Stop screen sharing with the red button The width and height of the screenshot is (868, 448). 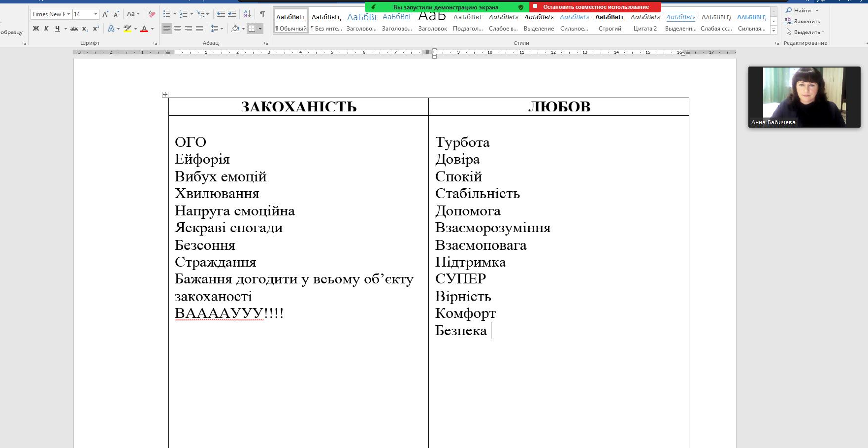pyautogui.click(x=595, y=7)
